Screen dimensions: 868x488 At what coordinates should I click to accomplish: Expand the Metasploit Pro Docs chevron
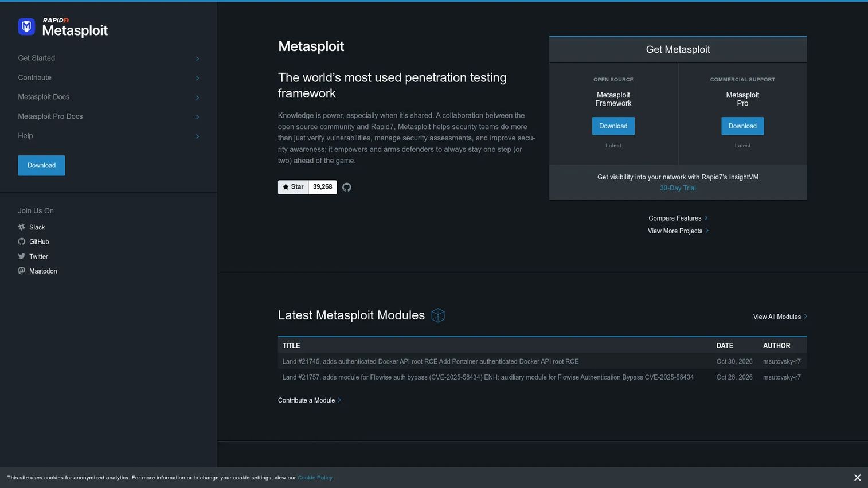point(197,117)
